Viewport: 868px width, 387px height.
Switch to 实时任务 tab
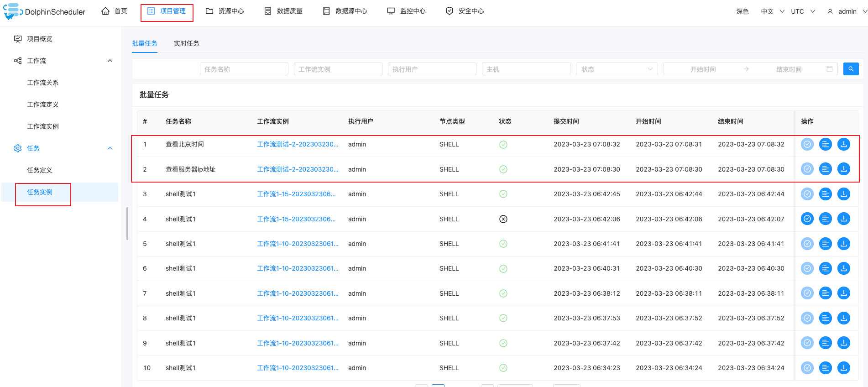click(x=187, y=43)
